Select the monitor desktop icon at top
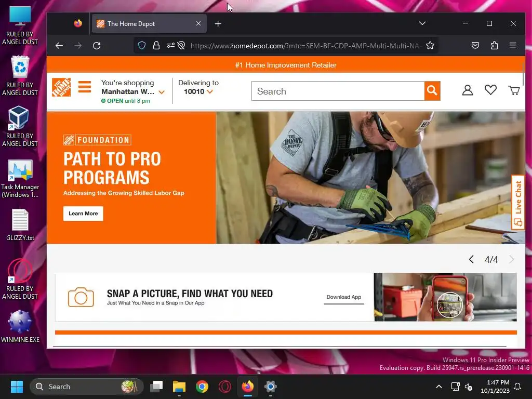Image resolution: width=532 pixels, height=399 pixels. (20, 25)
